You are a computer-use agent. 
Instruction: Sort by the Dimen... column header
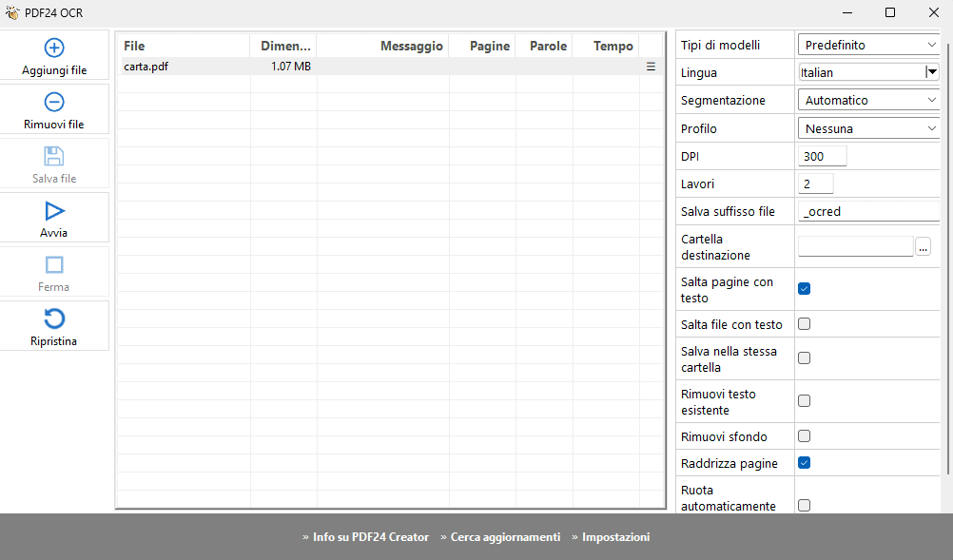pyautogui.click(x=283, y=47)
